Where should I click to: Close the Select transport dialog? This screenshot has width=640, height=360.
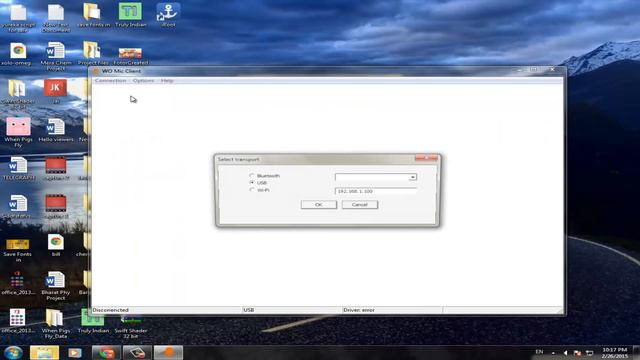click(x=427, y=158)
